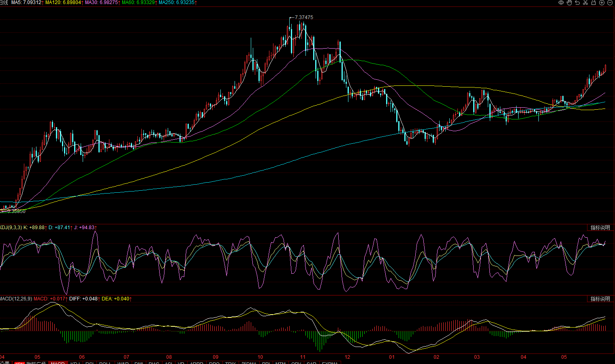Switch to the RSI indicator tab
Screen dimensions: 615x364
90,362
